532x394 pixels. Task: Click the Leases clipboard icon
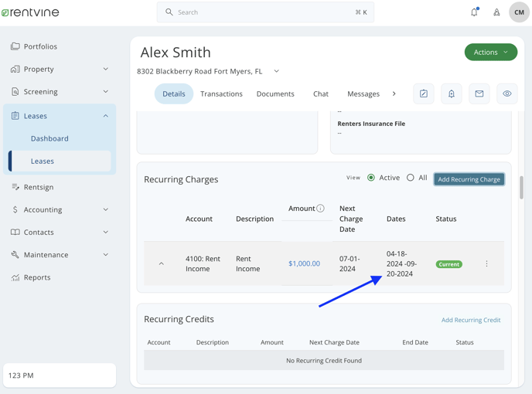[15, 116]
